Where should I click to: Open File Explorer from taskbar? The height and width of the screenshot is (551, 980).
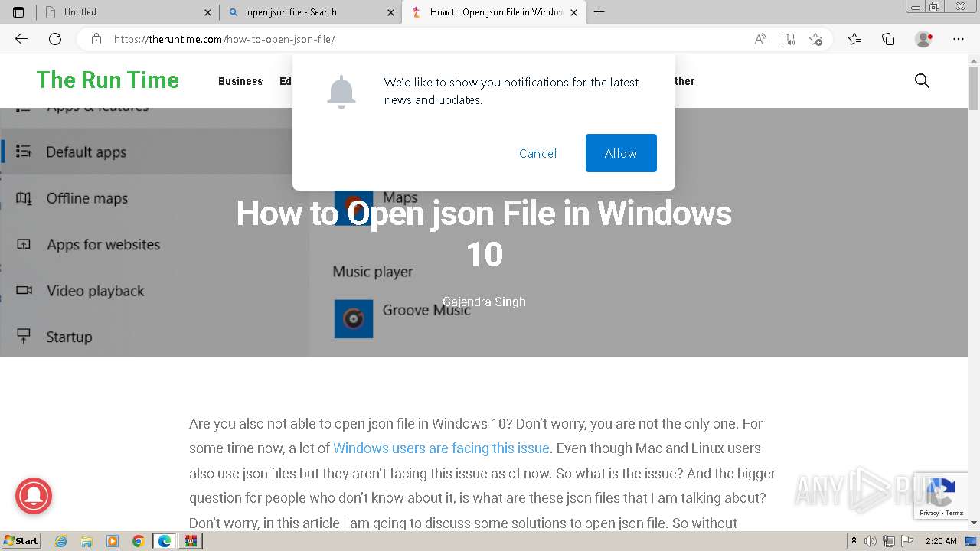[87, 541]
